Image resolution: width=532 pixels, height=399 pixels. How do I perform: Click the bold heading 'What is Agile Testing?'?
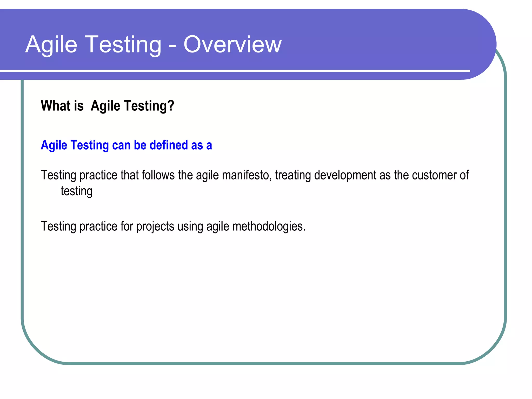(107, 106)
